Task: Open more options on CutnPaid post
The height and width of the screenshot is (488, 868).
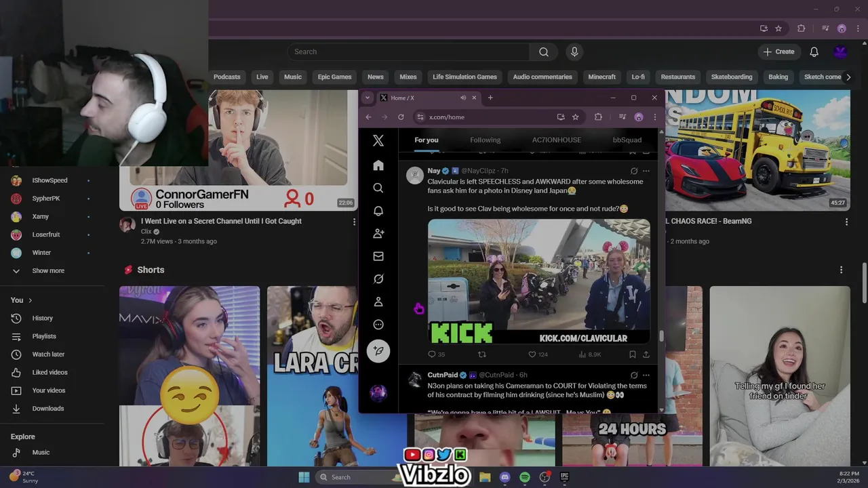Action: [646, 375]
